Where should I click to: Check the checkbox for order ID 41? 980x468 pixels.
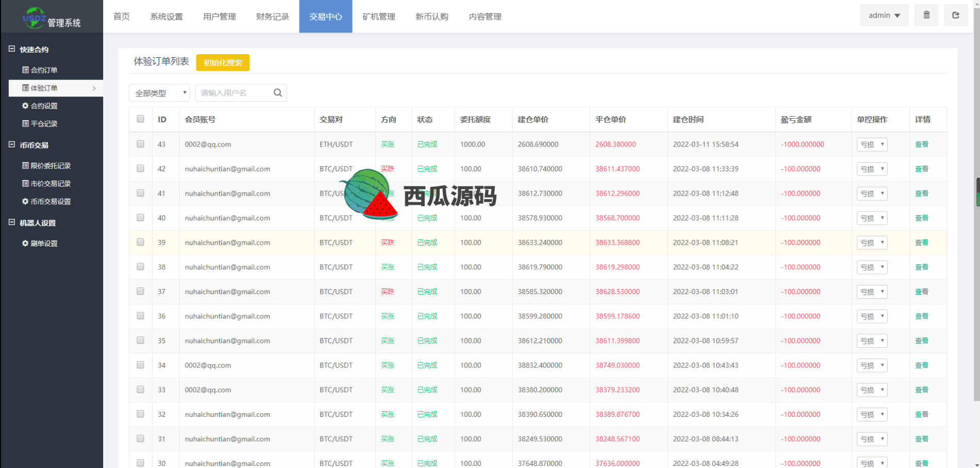pyautogui.click(x=140, y=193)
